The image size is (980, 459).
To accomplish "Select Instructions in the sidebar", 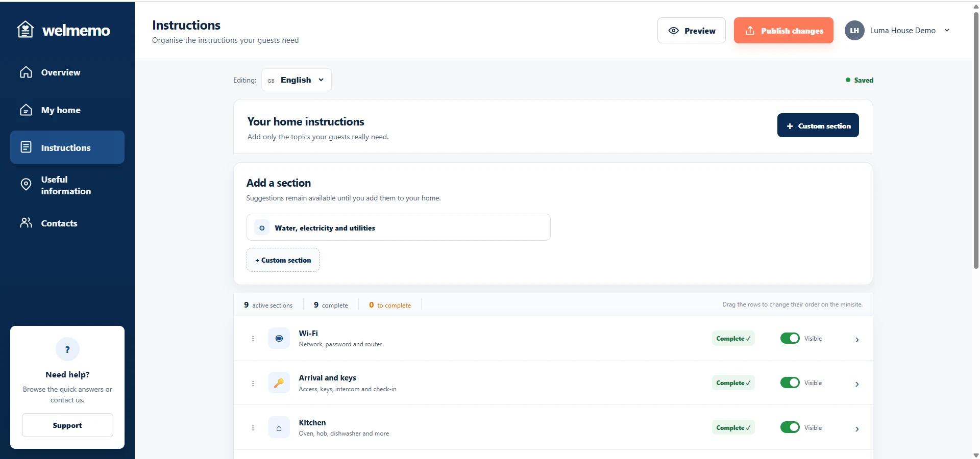I will [x=67, y=147].
